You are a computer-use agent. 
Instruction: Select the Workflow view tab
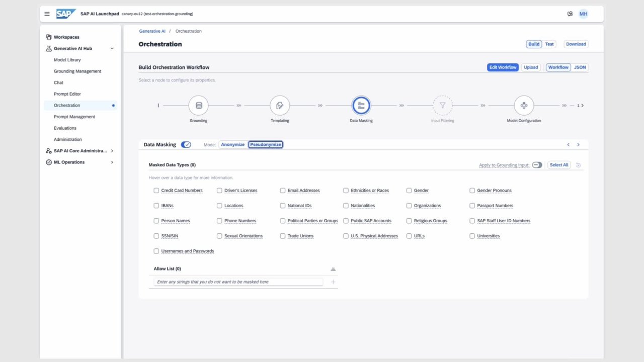pyautogui.click(x=558, y=67)
